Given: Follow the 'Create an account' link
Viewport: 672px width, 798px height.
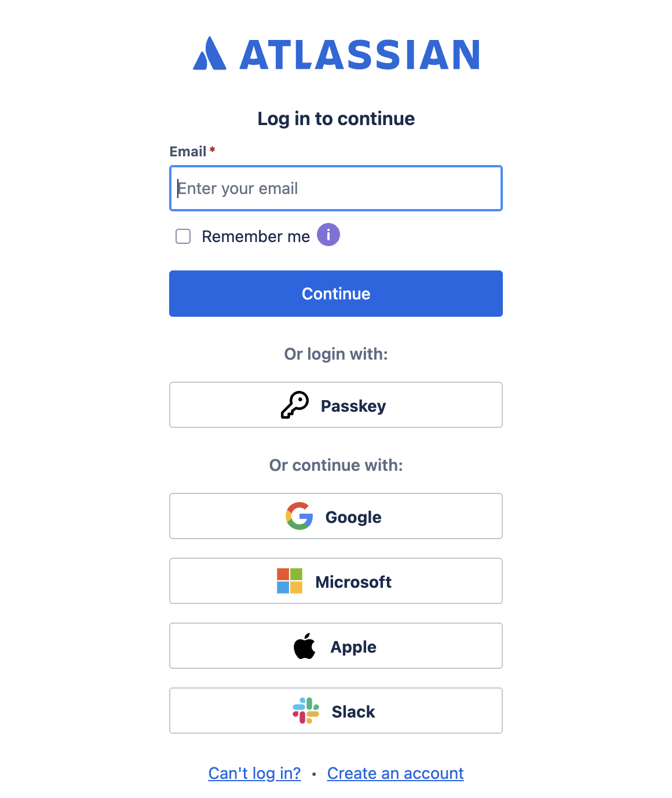Looking at the screenshot, I should pos(395,774).
